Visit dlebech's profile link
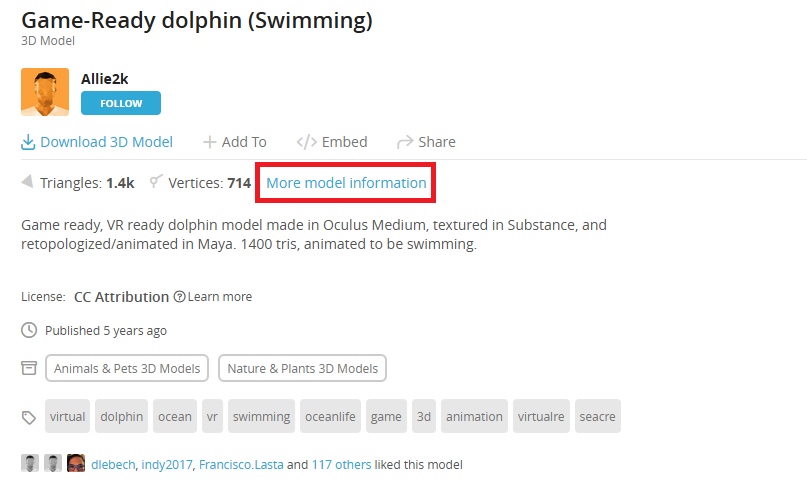Viewport: 807px width, 479px height. coord(113,464)
